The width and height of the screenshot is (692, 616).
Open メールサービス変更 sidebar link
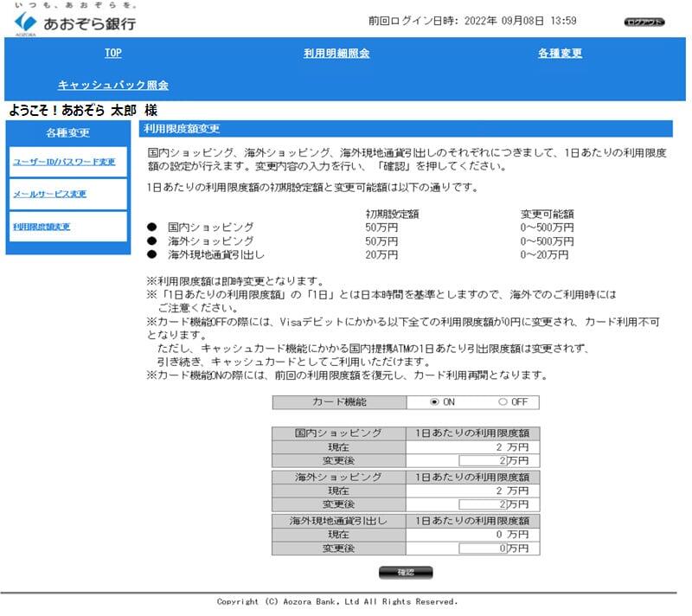(50, 194)
